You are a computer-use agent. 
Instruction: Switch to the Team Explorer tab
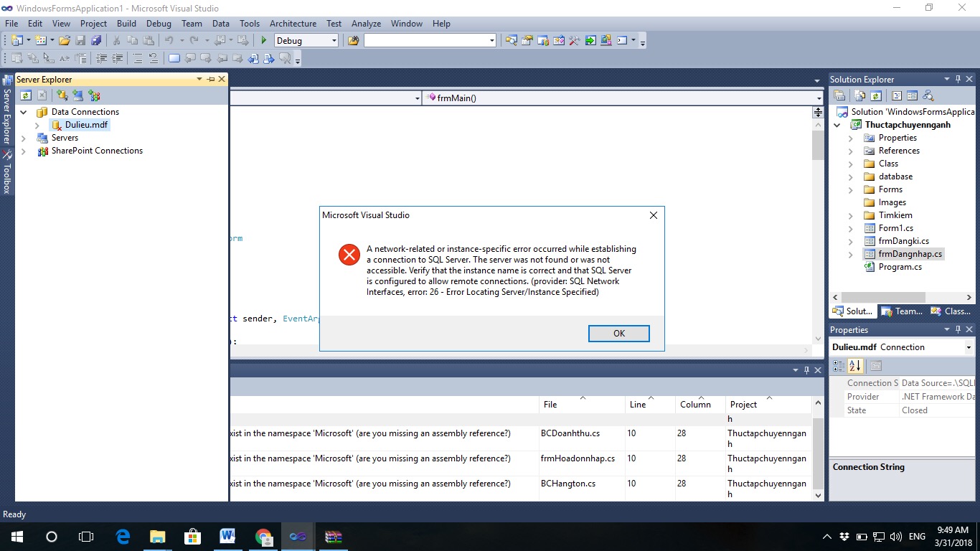902,311
